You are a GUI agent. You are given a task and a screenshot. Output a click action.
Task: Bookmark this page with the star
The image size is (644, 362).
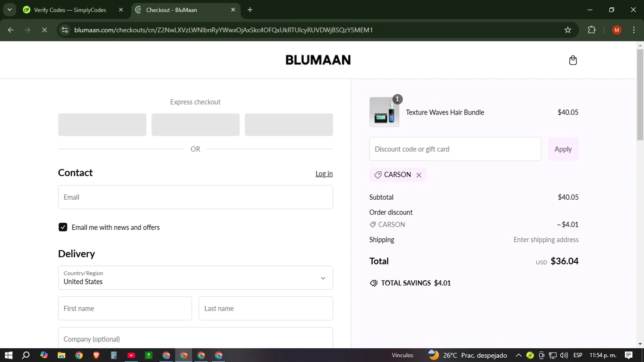pyautogui.click(x=568, y=30)
